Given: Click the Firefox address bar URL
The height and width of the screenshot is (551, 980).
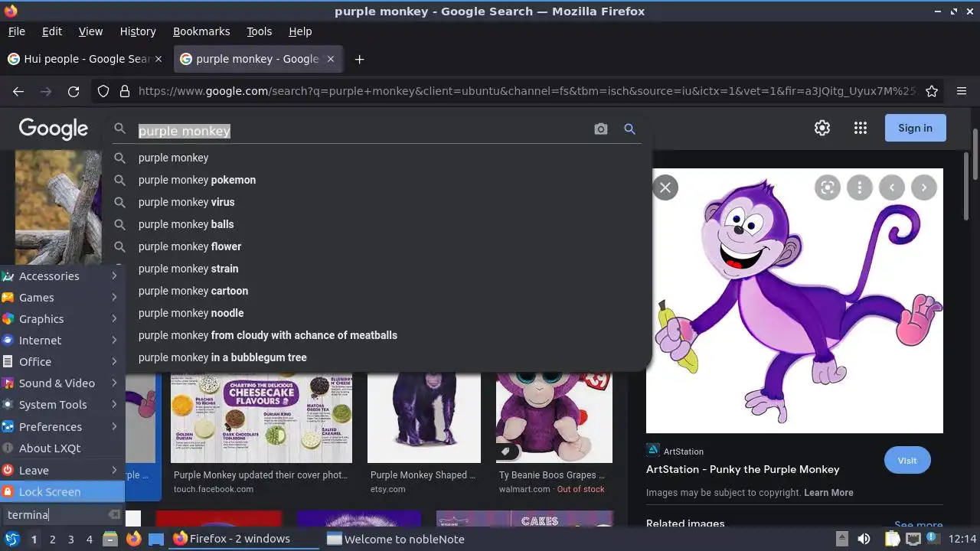Looking at the screenshot, I should coord(527,91).
